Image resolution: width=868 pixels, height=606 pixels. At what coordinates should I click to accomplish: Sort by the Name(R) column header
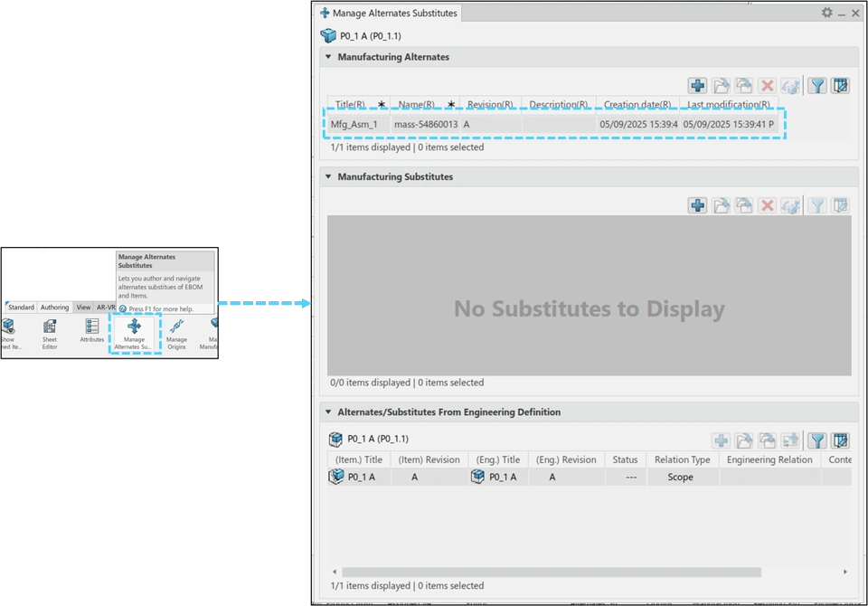(425, 104)
